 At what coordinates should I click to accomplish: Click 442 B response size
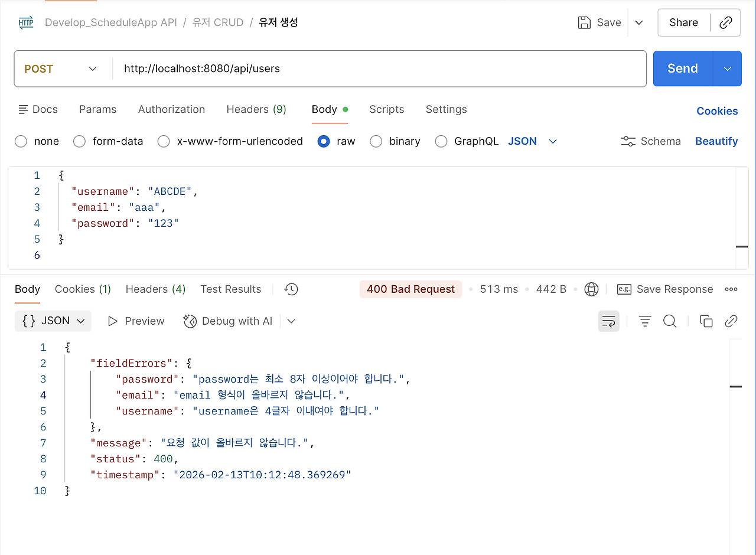pos(551,289)
